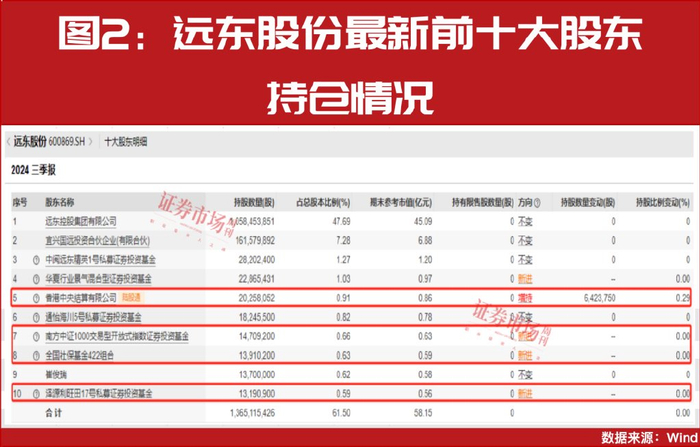Image resolution: width=700 pixels, height=447 pixels.
Task: Open the row 9 individual shareholder name
Action: pyautogui.click(x=56, y=375)
